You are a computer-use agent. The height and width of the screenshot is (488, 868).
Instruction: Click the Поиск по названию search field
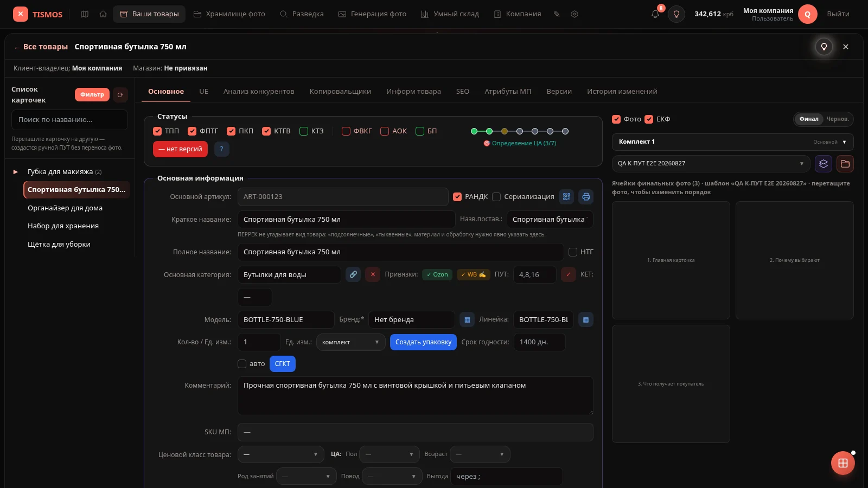click(69, 120)
